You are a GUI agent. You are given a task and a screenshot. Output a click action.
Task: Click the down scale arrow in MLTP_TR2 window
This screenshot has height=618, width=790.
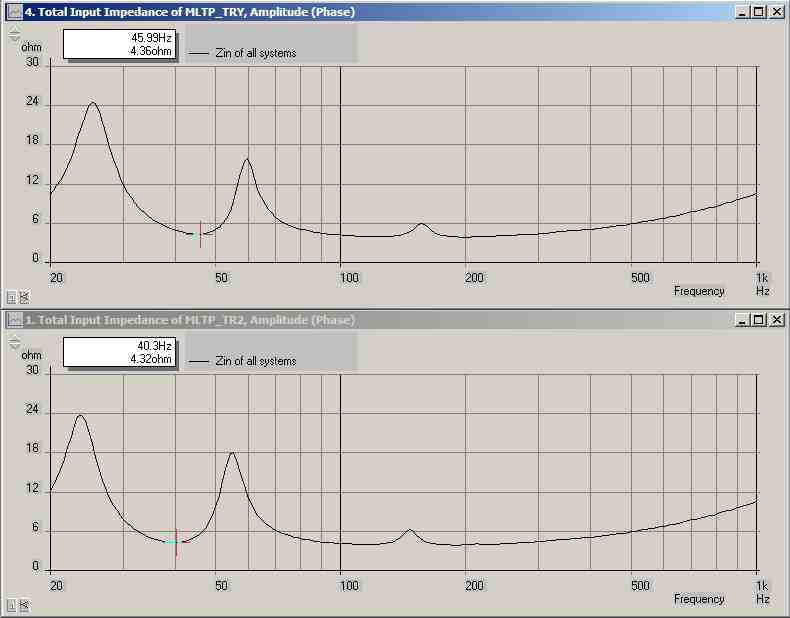pos(15,347)
